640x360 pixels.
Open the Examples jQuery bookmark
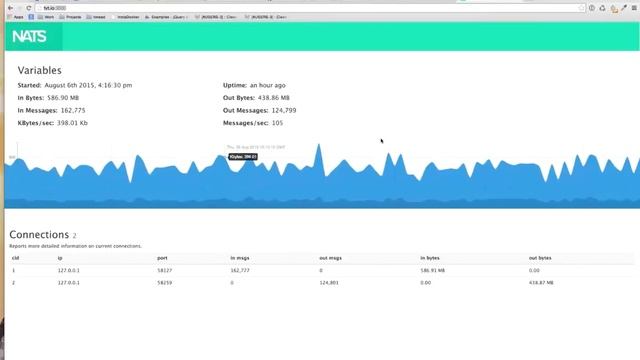[x=166, y=17]
